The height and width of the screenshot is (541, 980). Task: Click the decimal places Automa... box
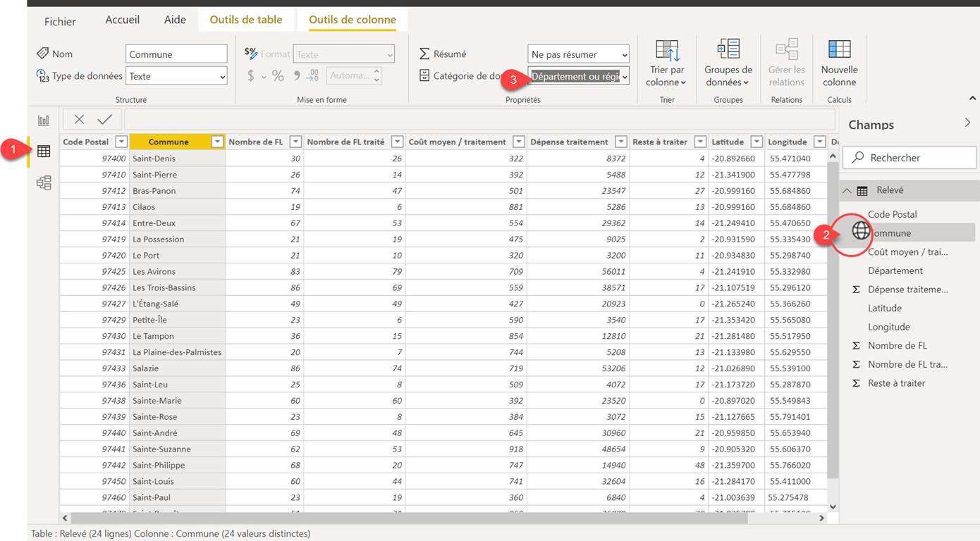click(x=355, y=75)
